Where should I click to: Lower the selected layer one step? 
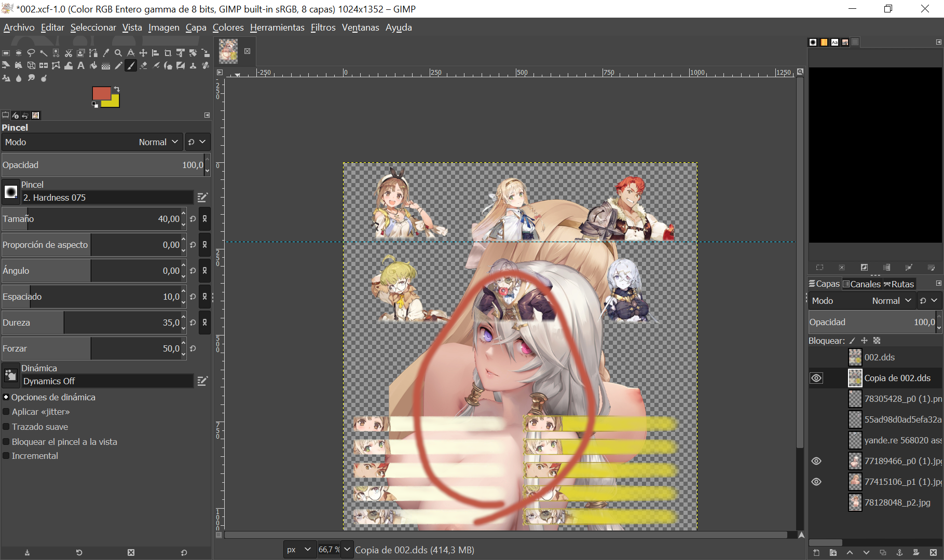point(866,553)
